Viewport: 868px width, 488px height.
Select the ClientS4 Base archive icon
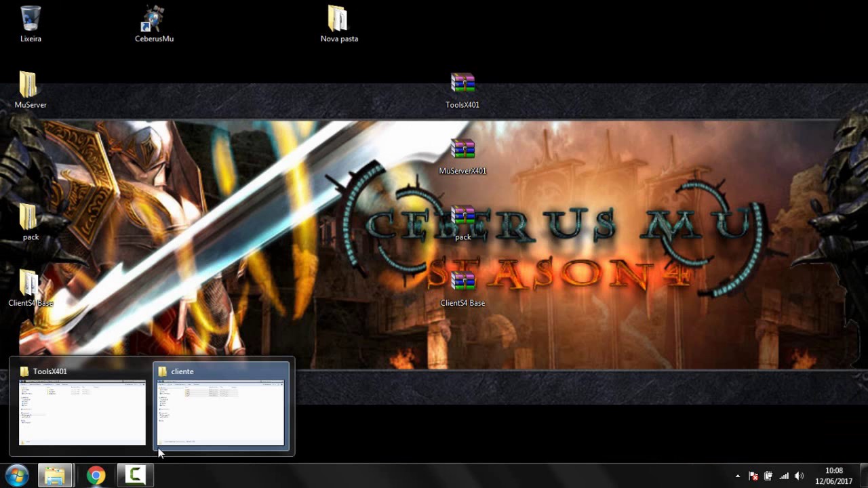[462, 288]
